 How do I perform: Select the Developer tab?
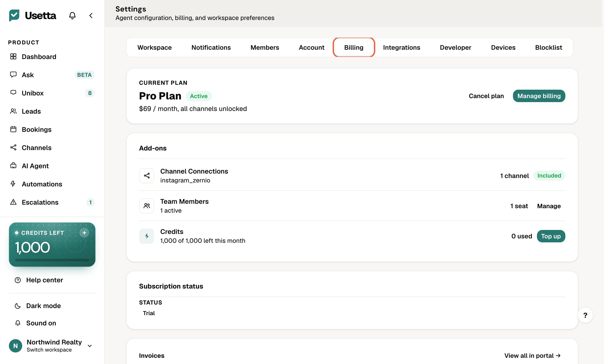455,47
